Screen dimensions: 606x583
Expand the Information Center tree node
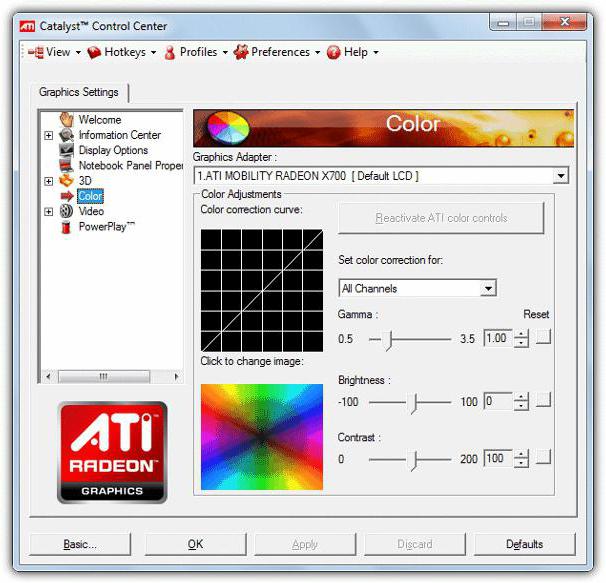(x=48, y=135)
